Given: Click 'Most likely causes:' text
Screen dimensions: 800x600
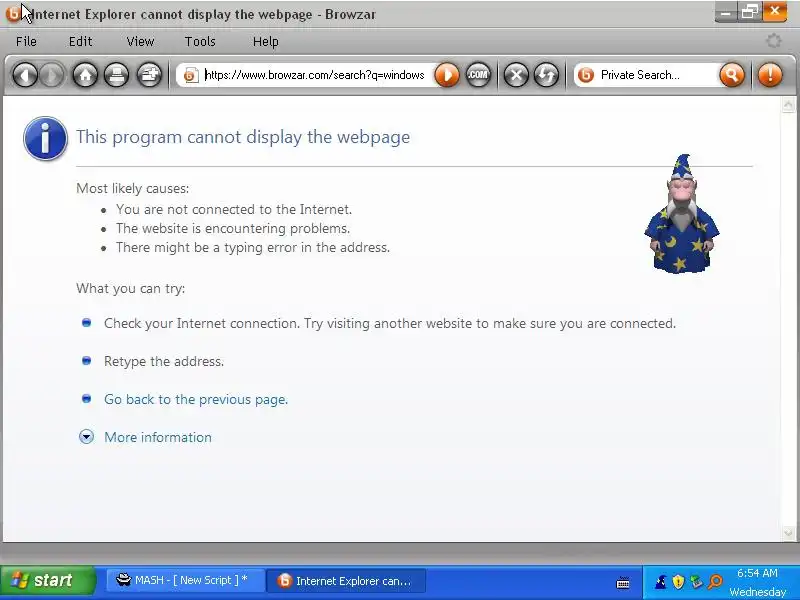Looking at the screenshot, I should (133, 189).
